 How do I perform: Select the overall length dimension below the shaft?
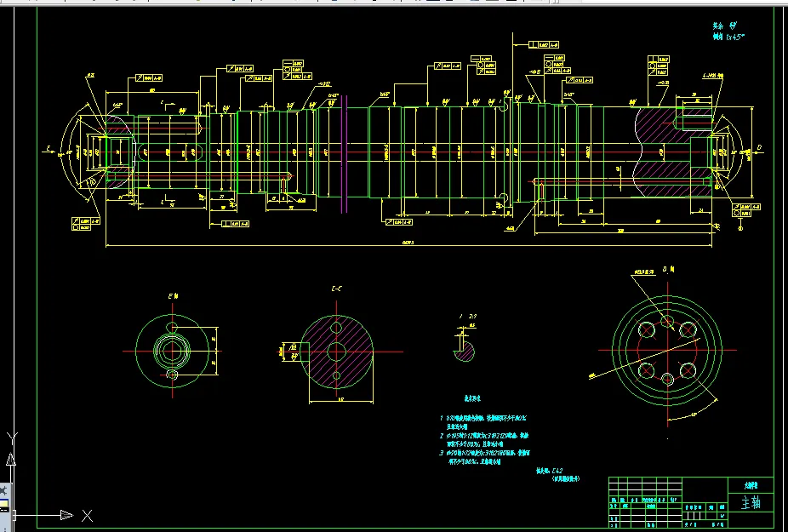(x=408, y=243)
